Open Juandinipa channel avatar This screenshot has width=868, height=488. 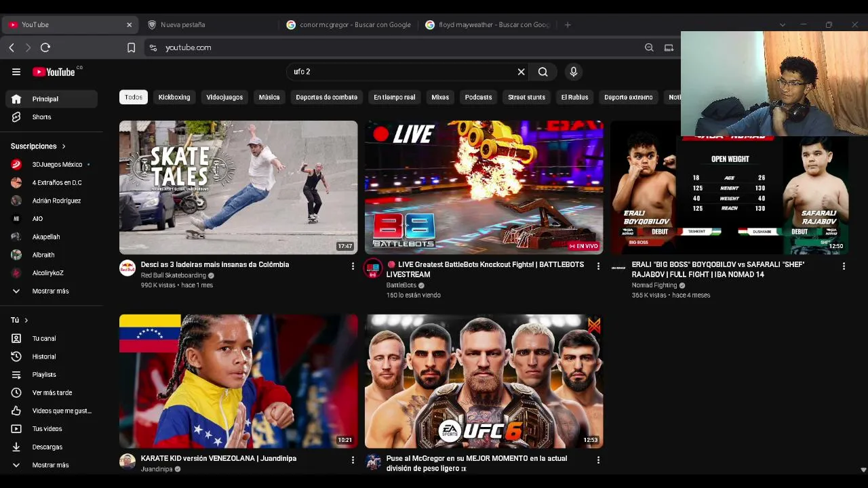pyautogui.click(x=127, y=462)
